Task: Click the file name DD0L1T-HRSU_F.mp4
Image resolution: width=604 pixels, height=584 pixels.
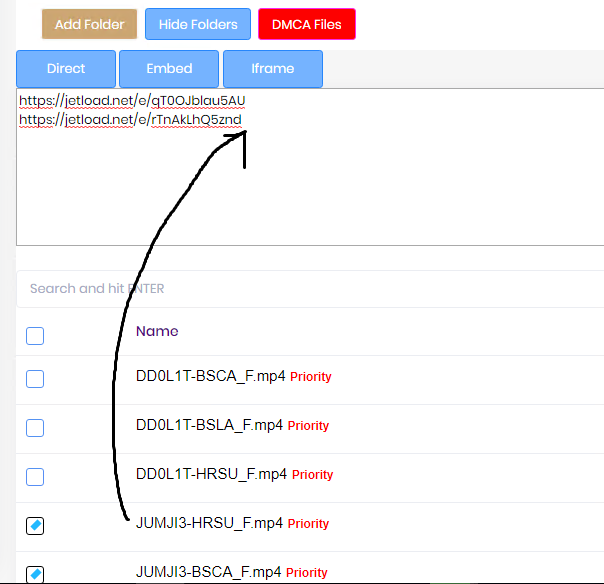Action: [x=210, y=475]
